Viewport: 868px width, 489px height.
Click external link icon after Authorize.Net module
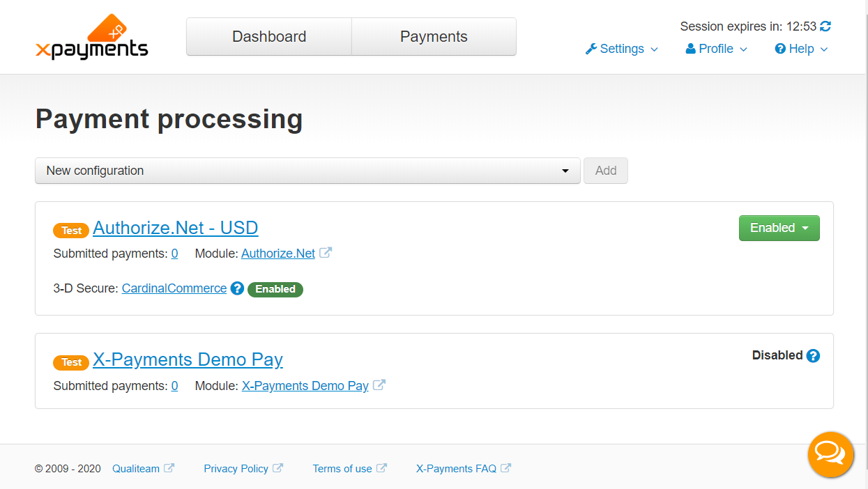(x=326, y=253)
